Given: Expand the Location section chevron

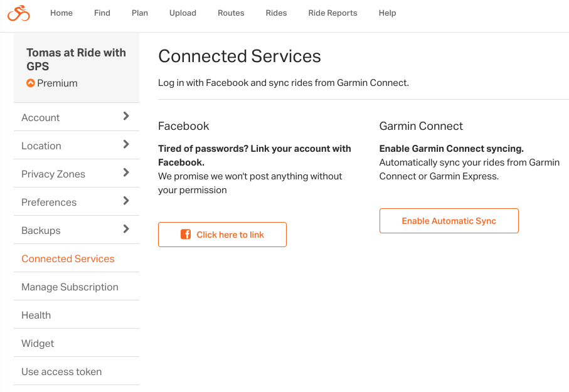Looking at the screenshot, I should 126,144.
